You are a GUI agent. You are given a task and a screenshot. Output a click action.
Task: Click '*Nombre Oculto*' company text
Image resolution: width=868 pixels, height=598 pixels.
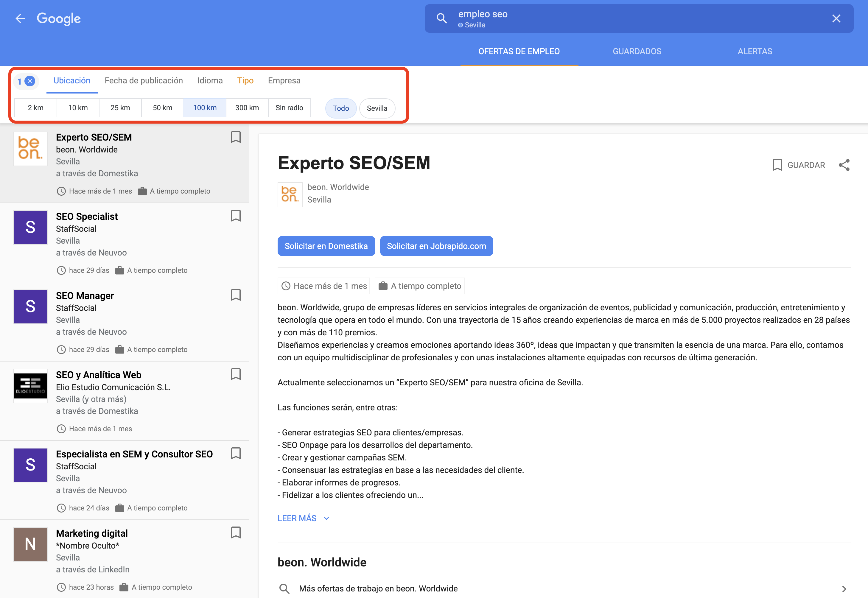point(88,546)
